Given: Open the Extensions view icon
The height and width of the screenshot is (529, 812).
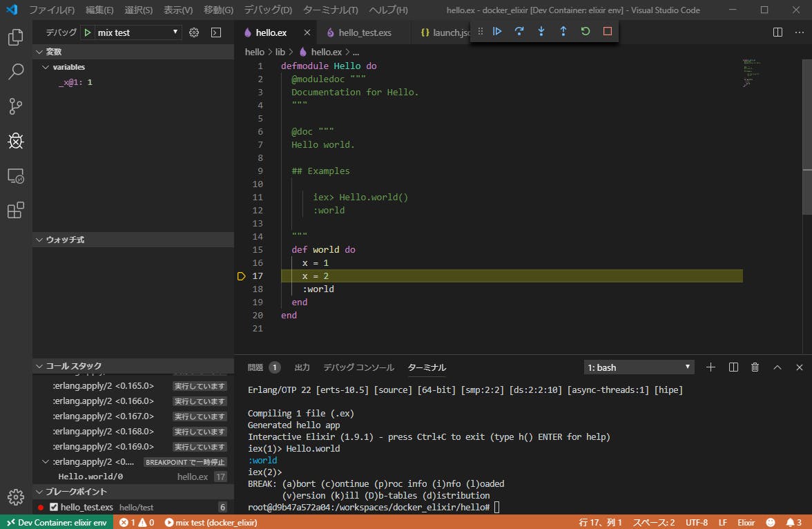Looking at the screenshot, I should tap(15, 211).
